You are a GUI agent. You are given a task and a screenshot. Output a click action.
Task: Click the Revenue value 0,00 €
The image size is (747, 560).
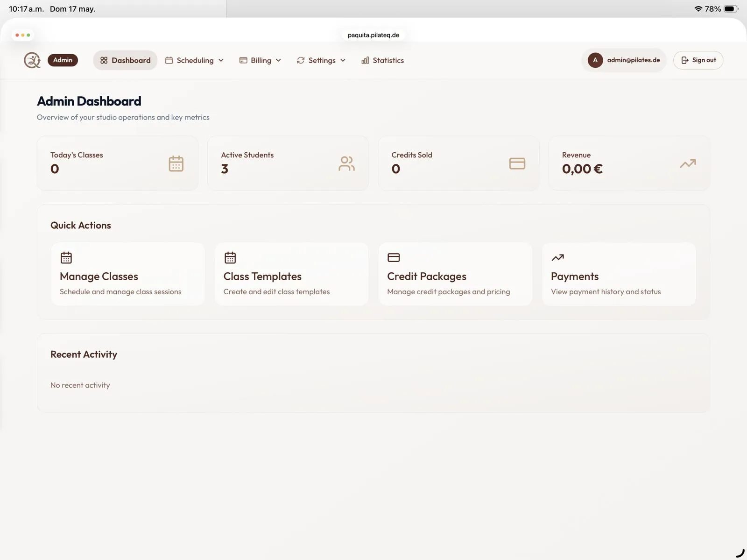[582, 169]
